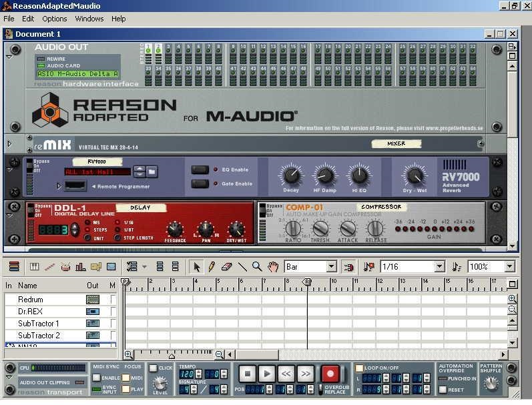Show the pattern lane icon
532x405 pixels.
point(96,267)
